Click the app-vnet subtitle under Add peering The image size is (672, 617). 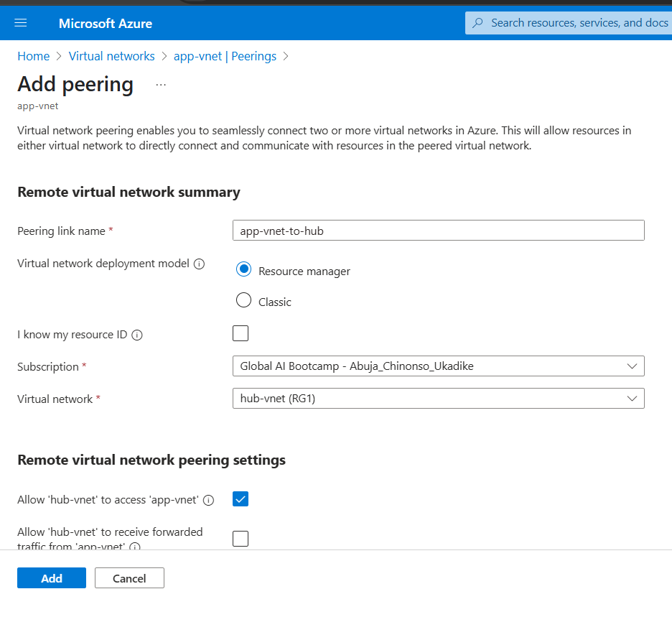38,106
